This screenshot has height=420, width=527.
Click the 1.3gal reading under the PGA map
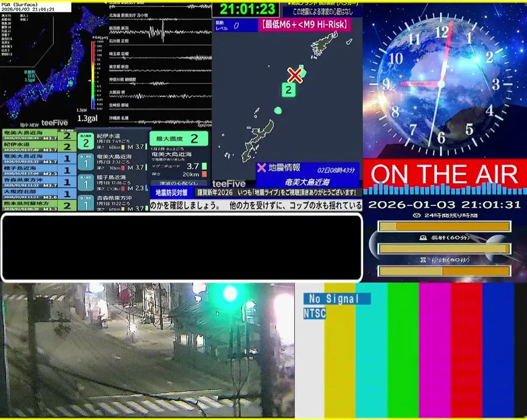[x=88, y=118]
